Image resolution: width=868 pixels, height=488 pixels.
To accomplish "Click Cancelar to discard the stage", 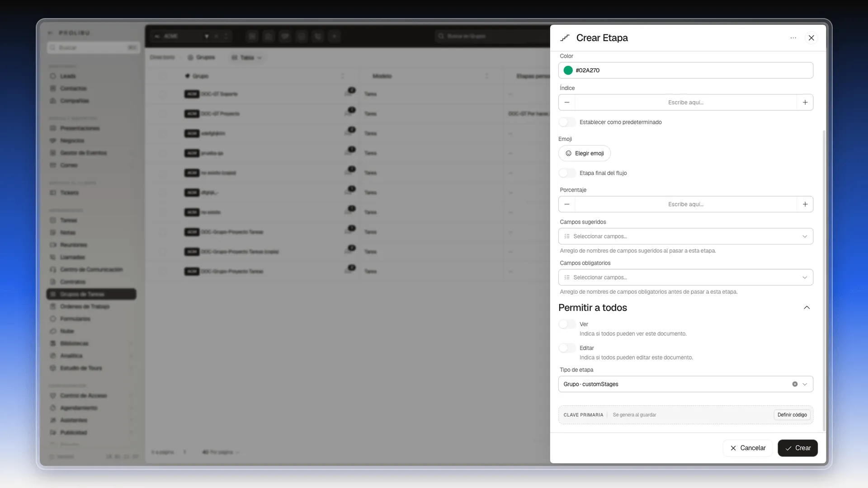I will click(748, 448).
